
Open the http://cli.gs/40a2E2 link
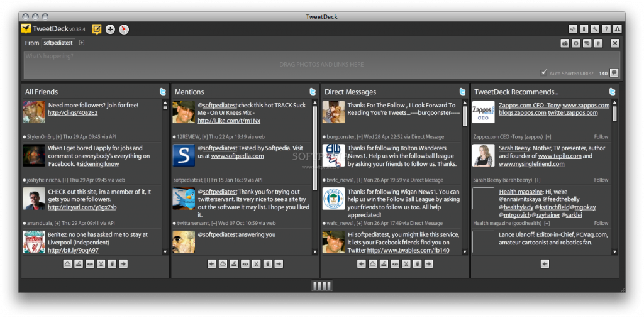(73, 113)
